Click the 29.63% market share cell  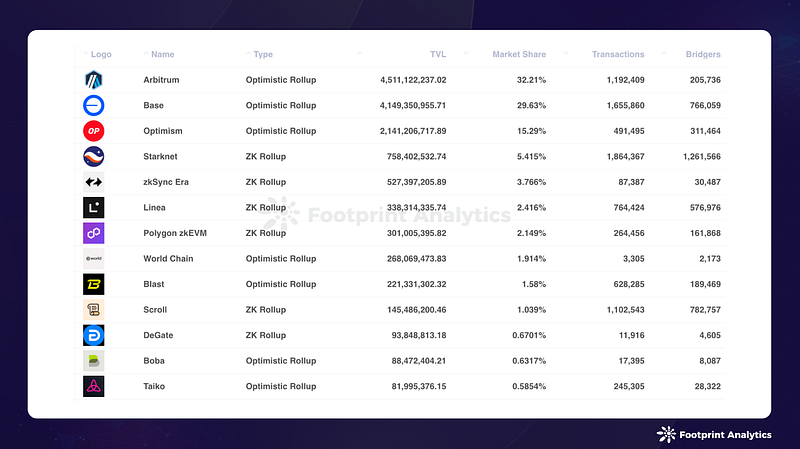click(x=531, y=106)
